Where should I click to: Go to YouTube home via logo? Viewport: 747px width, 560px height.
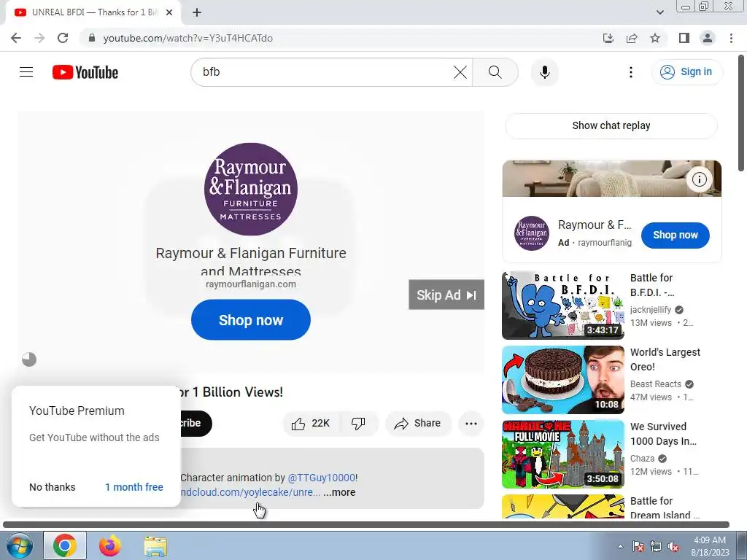pos(85,72)
